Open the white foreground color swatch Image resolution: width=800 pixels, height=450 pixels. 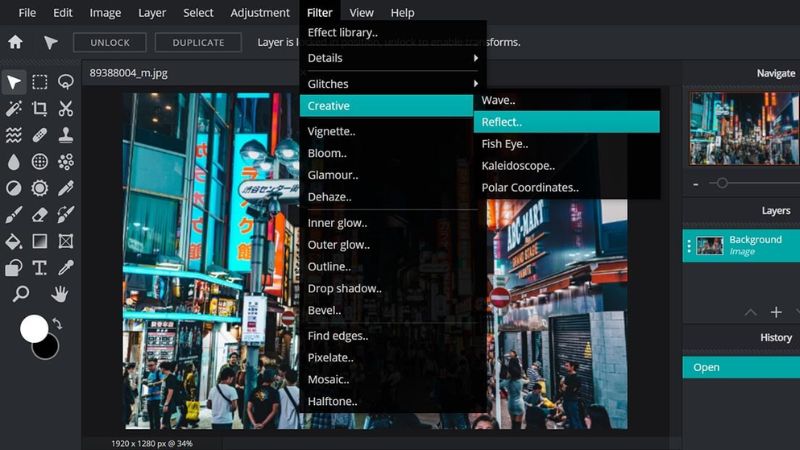(34, 327)
